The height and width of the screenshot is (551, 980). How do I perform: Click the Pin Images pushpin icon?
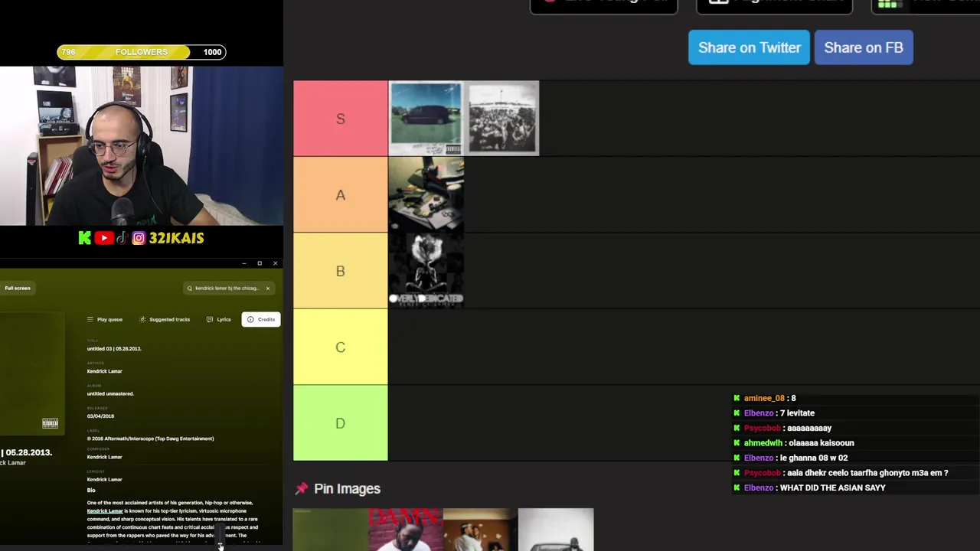[302, 488]
